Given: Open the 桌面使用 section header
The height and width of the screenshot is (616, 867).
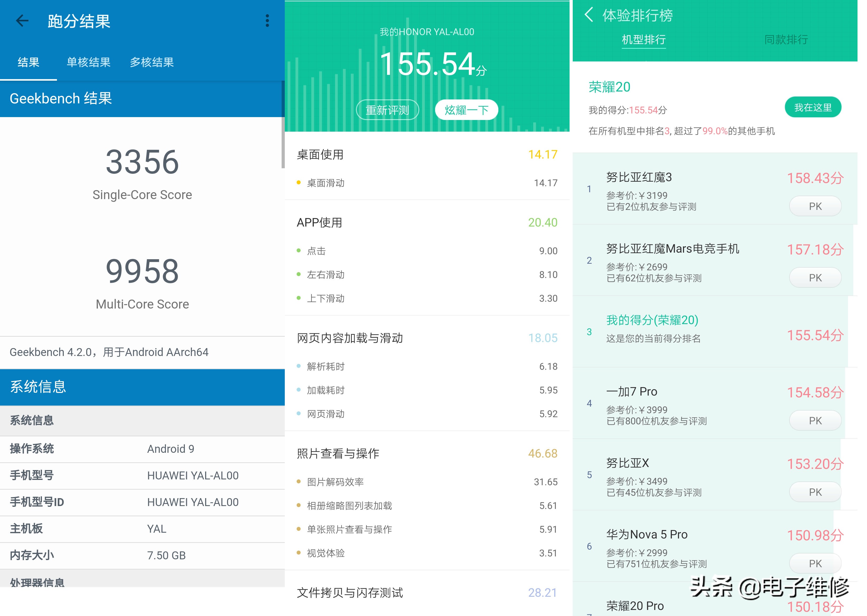Looking at the screenshot, I should (x=427, y=154).
